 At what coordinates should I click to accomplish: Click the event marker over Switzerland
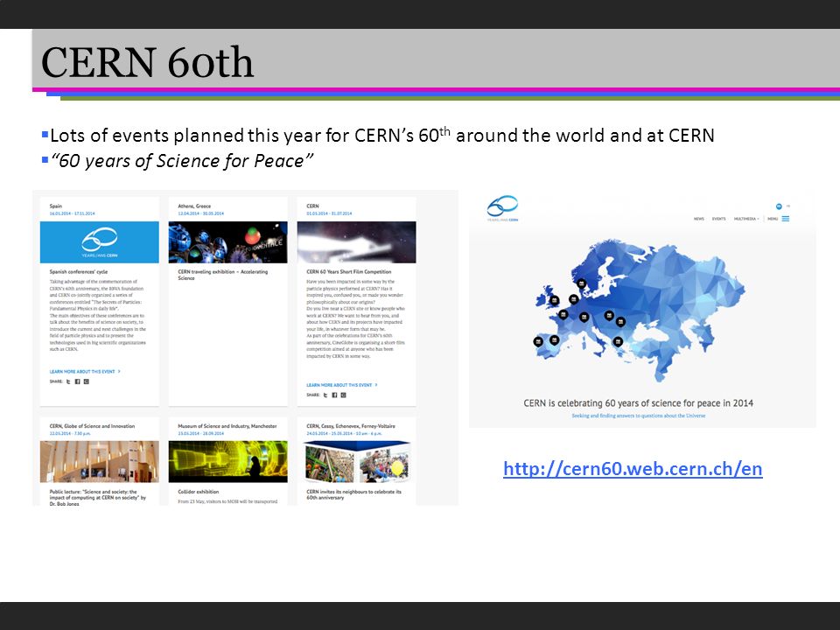point(584,317)
